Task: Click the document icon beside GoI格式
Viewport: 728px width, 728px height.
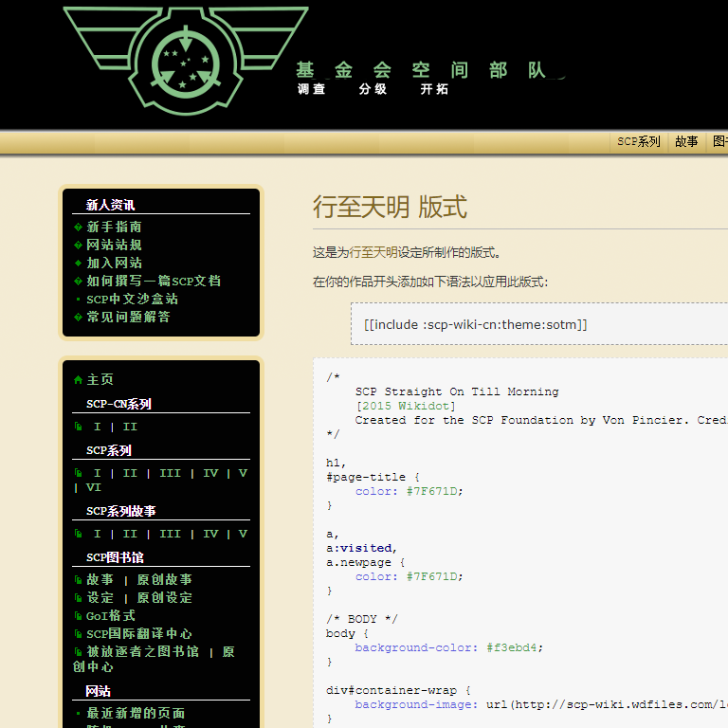Action: pos(78,616)
